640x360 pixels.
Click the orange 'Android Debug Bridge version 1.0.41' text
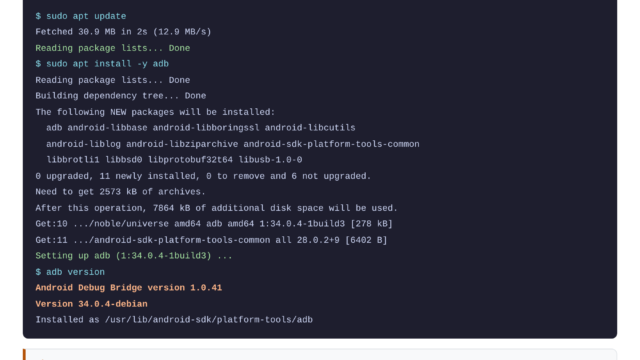(129, 288)
